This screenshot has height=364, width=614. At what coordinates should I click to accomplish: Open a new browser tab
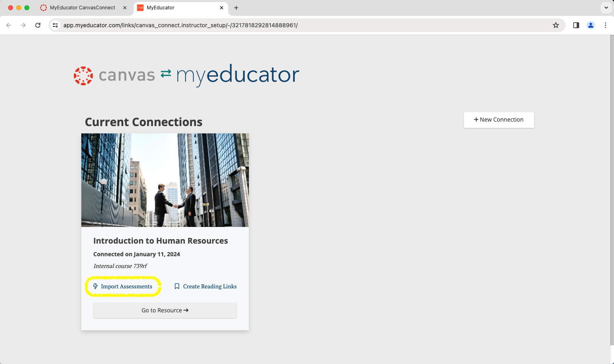click(236, 8)
